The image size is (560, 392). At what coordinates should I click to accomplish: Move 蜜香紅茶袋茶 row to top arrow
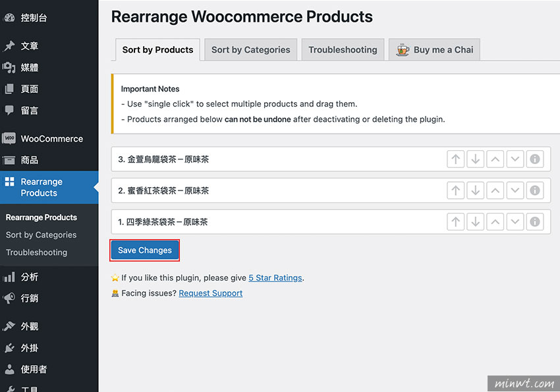[x=455, y=190]
